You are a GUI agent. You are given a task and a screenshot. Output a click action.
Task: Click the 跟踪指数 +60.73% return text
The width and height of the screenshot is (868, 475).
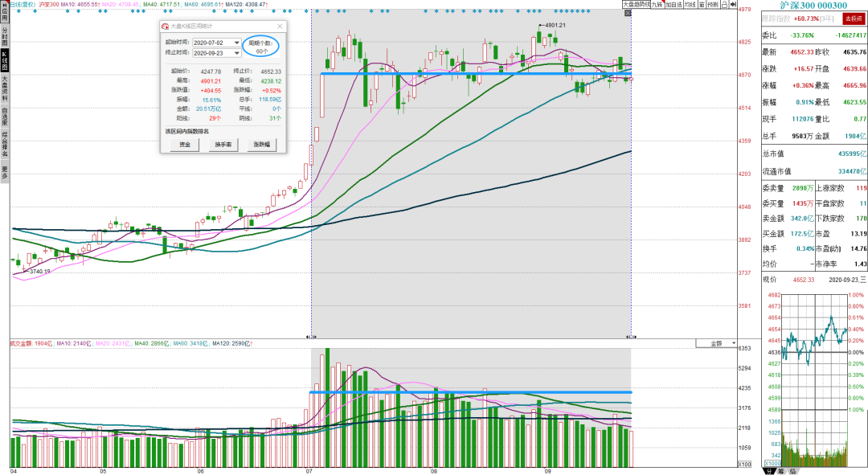798,18
